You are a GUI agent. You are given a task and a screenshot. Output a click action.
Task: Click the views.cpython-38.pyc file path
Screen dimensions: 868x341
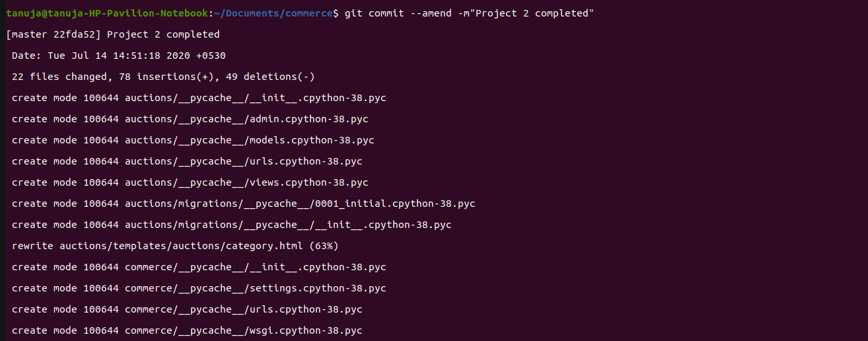tap(246, 182)
